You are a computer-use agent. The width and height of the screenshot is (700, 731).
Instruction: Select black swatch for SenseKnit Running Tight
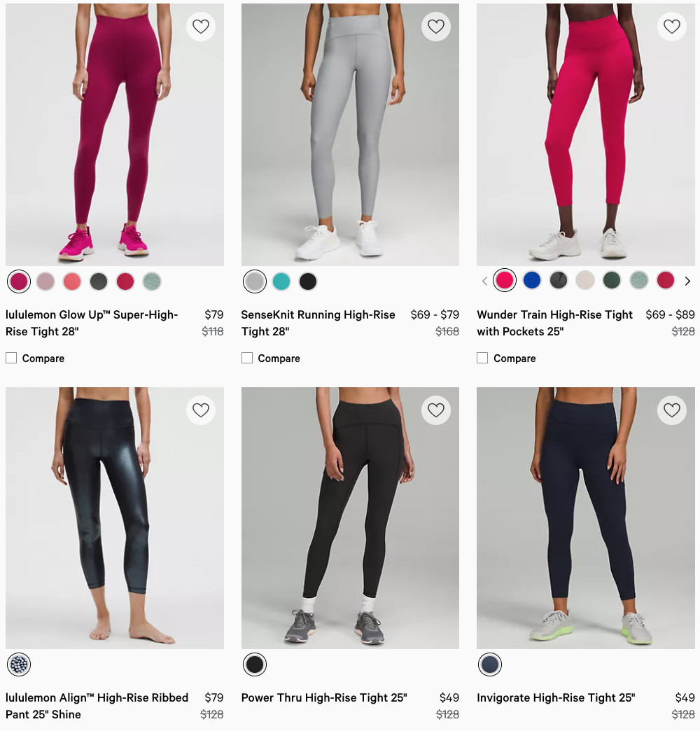(307, 281)
